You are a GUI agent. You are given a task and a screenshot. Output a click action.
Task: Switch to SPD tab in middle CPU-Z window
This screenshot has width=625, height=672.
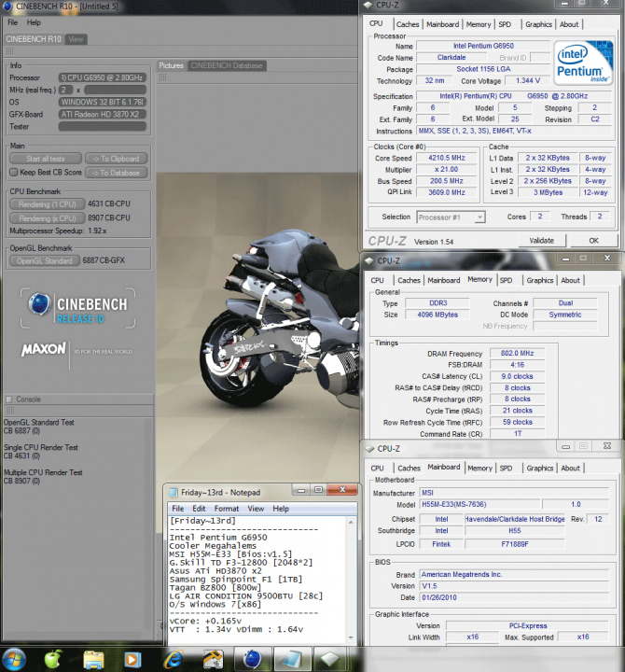506,280
